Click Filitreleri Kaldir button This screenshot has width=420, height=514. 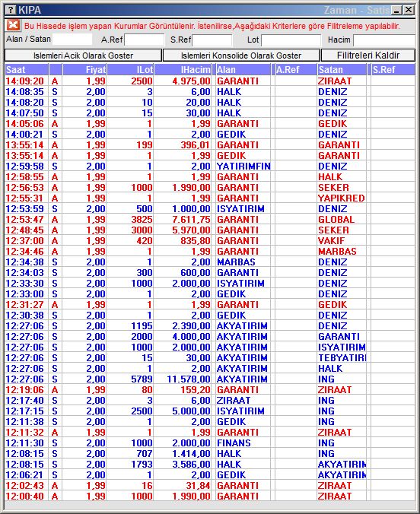pyautogui.click(x=368, y=55)
